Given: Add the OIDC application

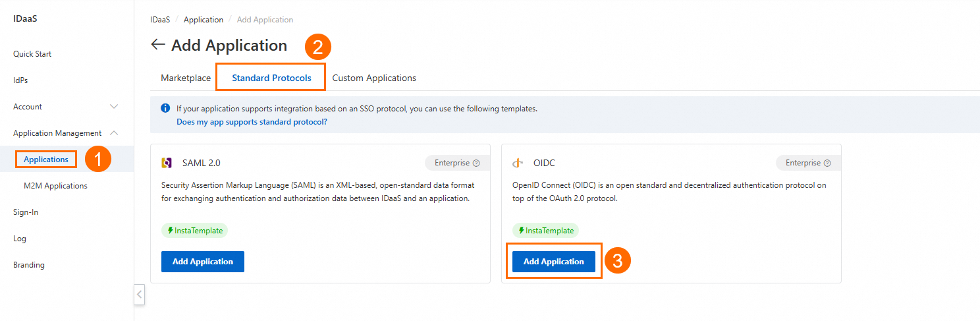Looking at the screenshot, I should [x=554, y=262].
